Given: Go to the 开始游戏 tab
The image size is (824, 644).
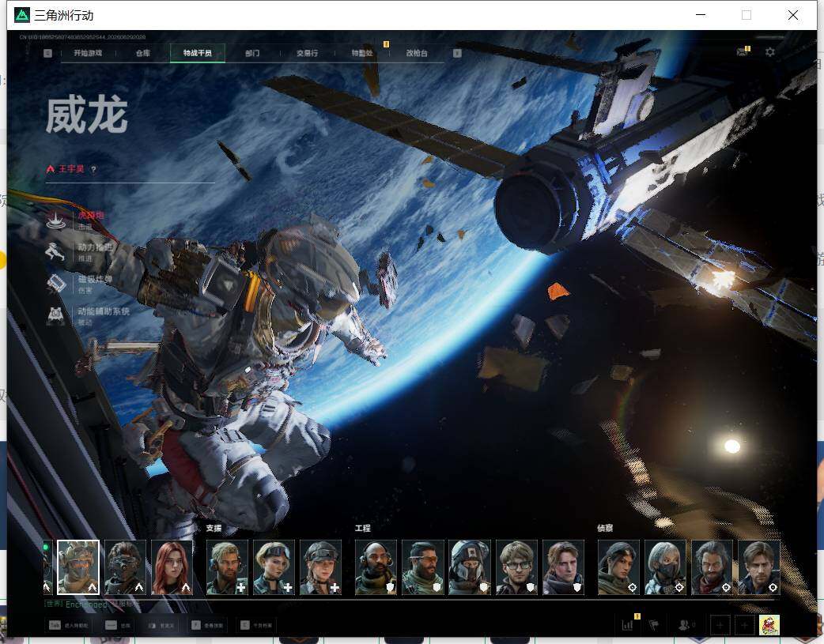Looking at the screenshot, I should (x=88, y=53).
